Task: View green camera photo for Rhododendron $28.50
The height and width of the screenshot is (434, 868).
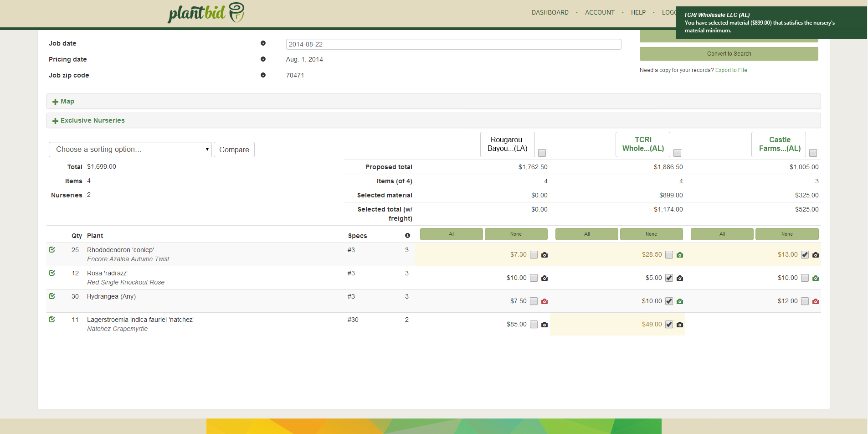Action: 680,255
